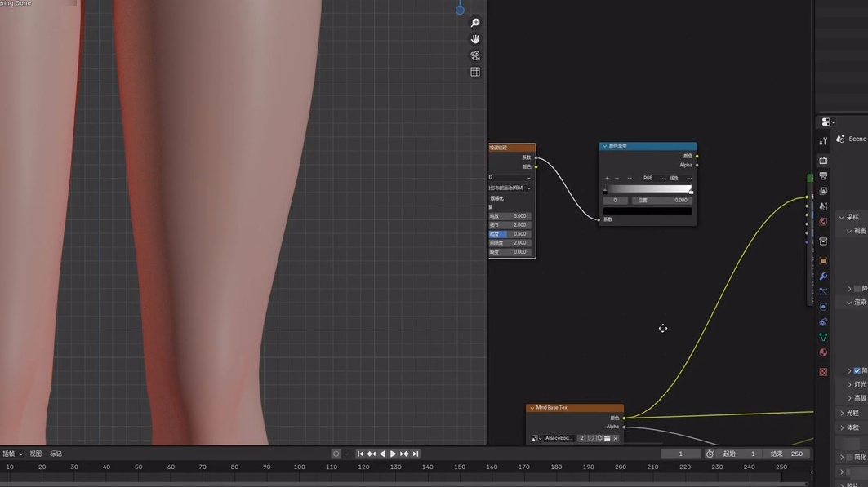Open the Texture properties checker icon
The height and width of the screenshot is (487, 868).
[823, 372]
